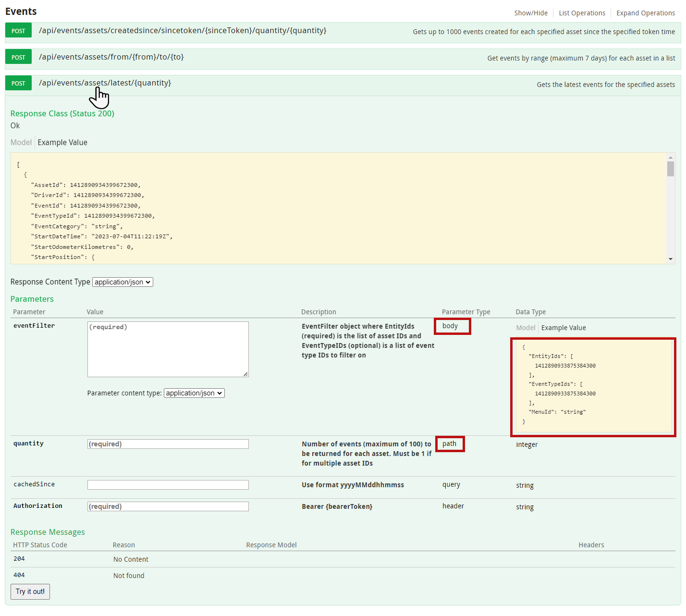Click 'Bearer {bearerToken}' description
The image size is (686, 616).
[337, 506]
